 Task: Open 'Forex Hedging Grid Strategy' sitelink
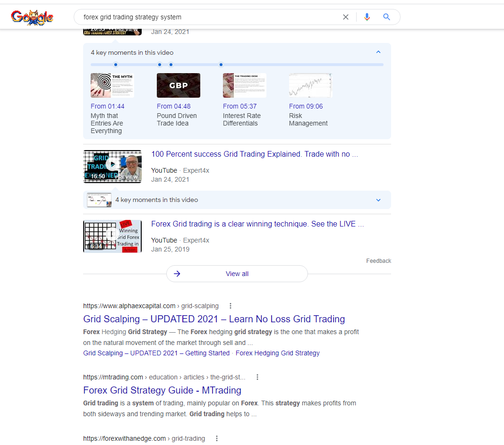click(x=277, y=353)
